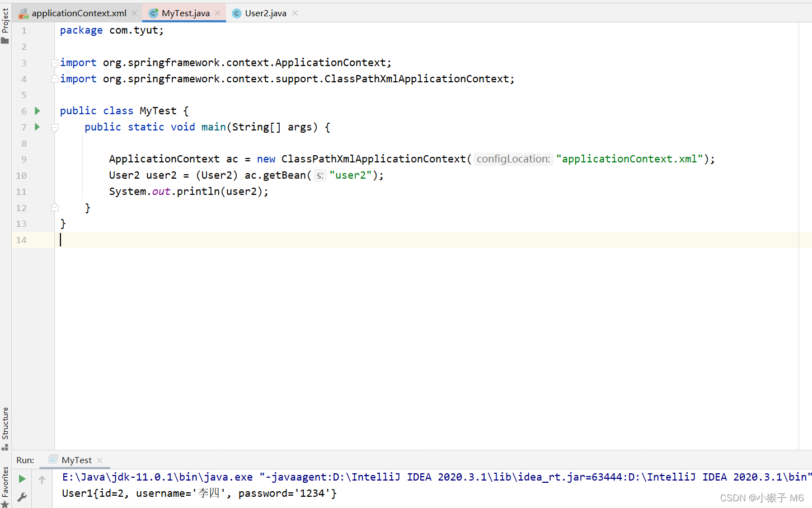Click the package com.tyut line
The height and width of the screenshot is (508, 812).
[x=112, y=30]
